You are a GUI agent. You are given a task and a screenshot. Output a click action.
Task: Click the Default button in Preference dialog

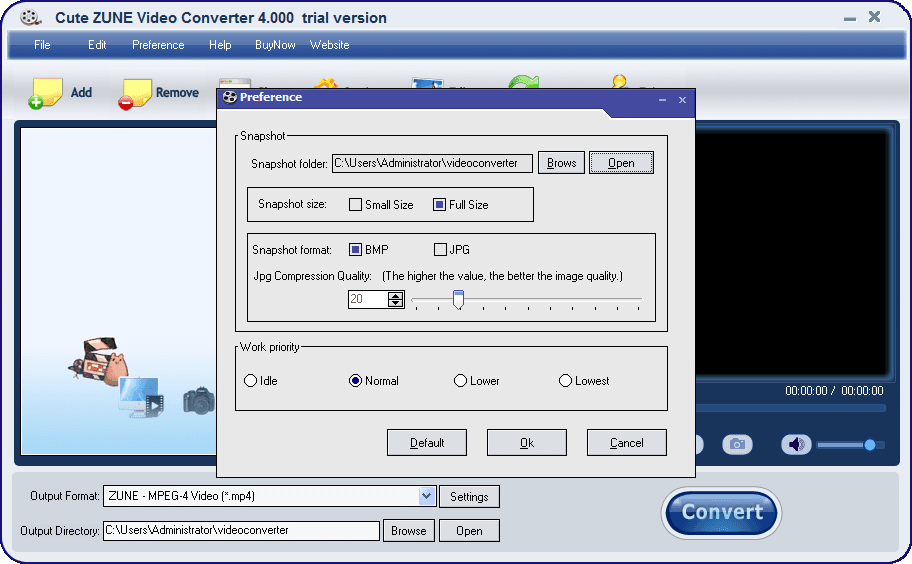(x=427, y=443)
